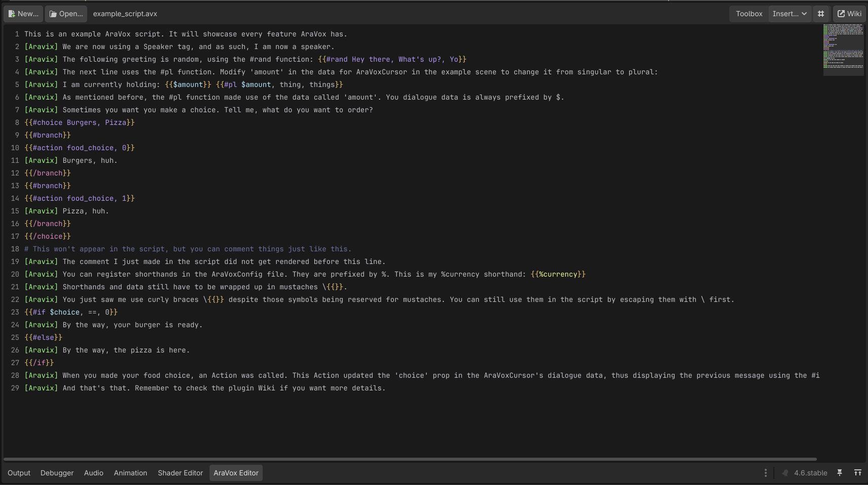The width and height of the screenshot is (868, 485).
Task: Create a new AraVox script with New button
Action: point(23,14)
